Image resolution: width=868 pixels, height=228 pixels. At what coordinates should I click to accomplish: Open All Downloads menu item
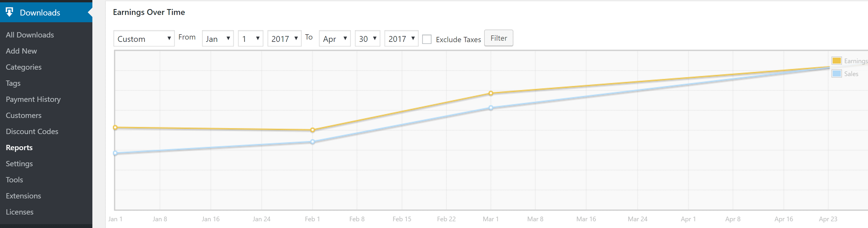tap(30, 35)
